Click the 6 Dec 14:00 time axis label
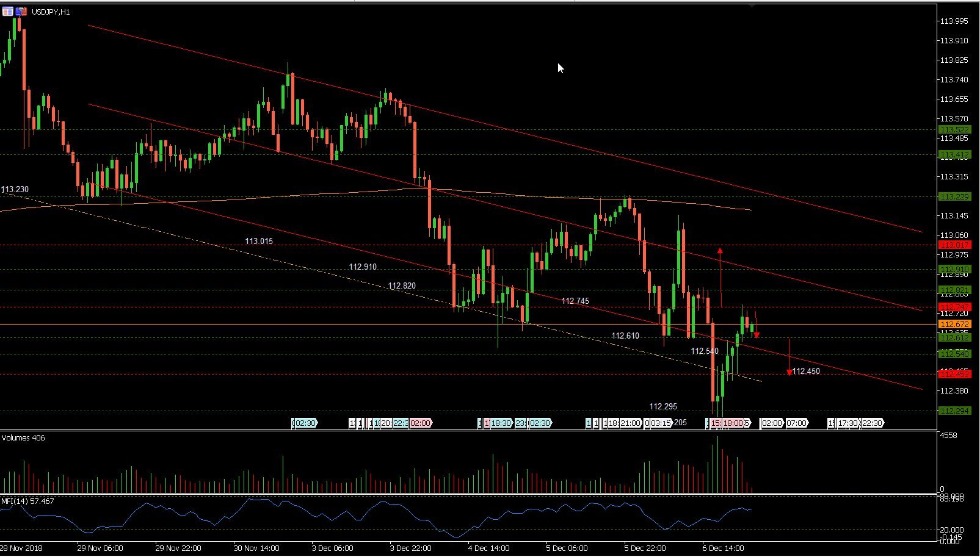 [x=724, y=548]
